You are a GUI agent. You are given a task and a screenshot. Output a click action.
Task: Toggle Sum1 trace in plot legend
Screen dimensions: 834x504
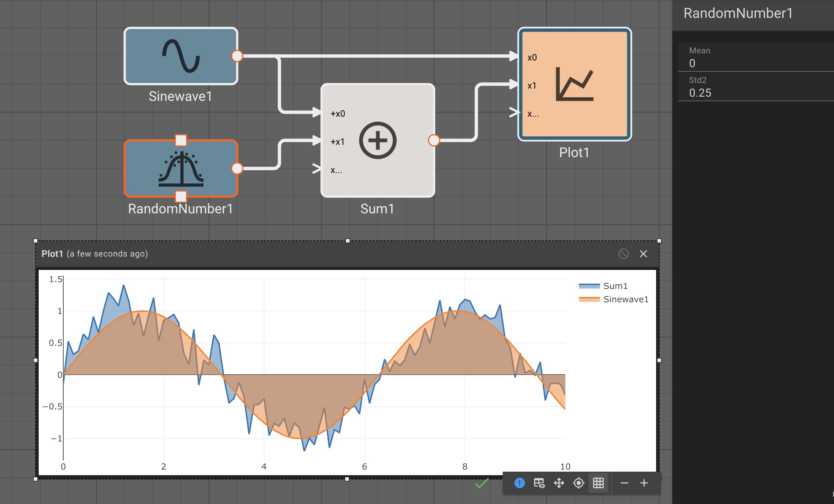(603, 286)
